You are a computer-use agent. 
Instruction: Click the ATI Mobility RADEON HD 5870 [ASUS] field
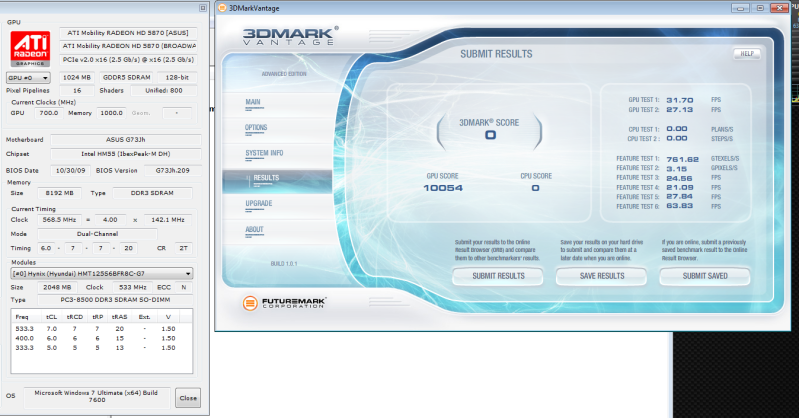coord(128,33)
